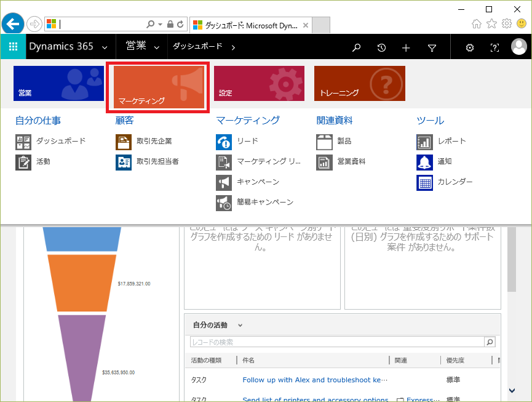The height and width of the screenshot is (402, 532).
Task: Click the orange funnel chart segment
Action: (x=82, y=283)
